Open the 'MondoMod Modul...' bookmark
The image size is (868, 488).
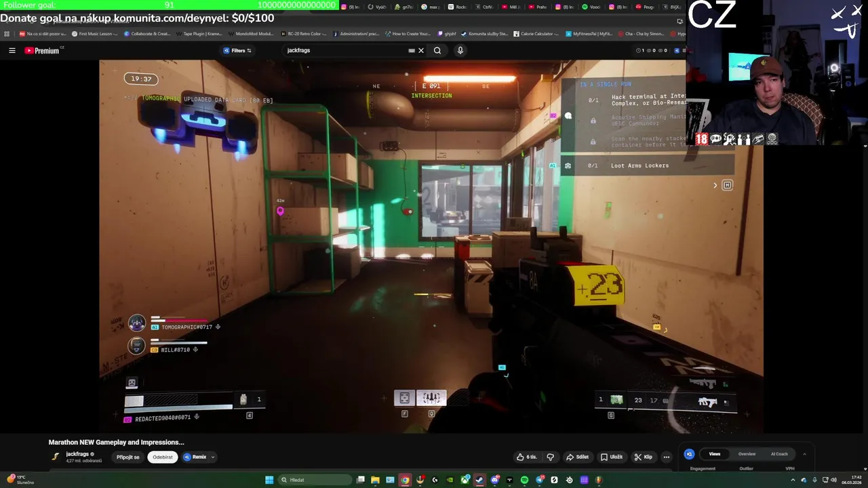click(251, 33)
